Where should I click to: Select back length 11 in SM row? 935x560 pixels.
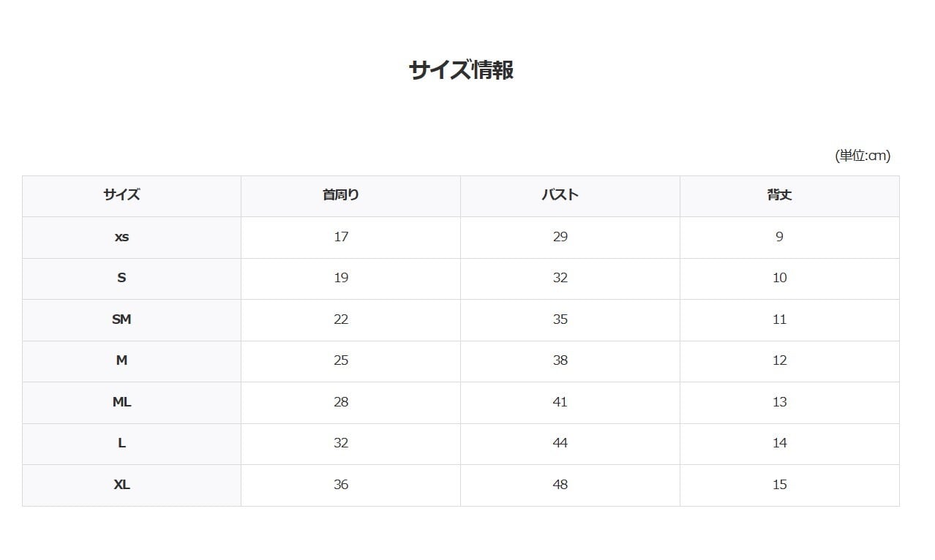click(x=780, y=319)
